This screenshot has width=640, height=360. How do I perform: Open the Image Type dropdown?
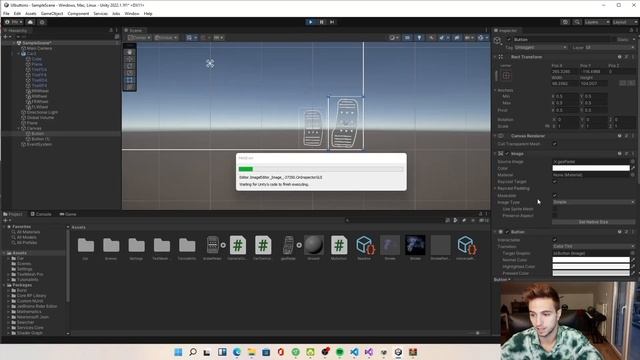pos(593,202)
